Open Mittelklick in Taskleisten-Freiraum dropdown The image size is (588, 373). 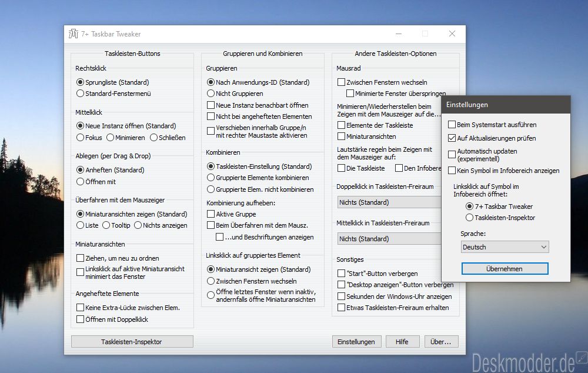389,239
